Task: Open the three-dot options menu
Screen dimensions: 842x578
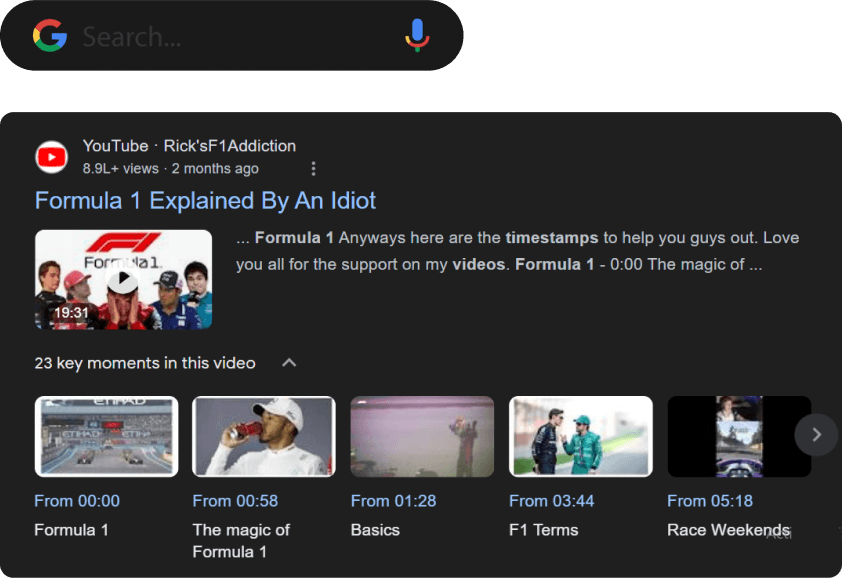Action: pos(313,169)
